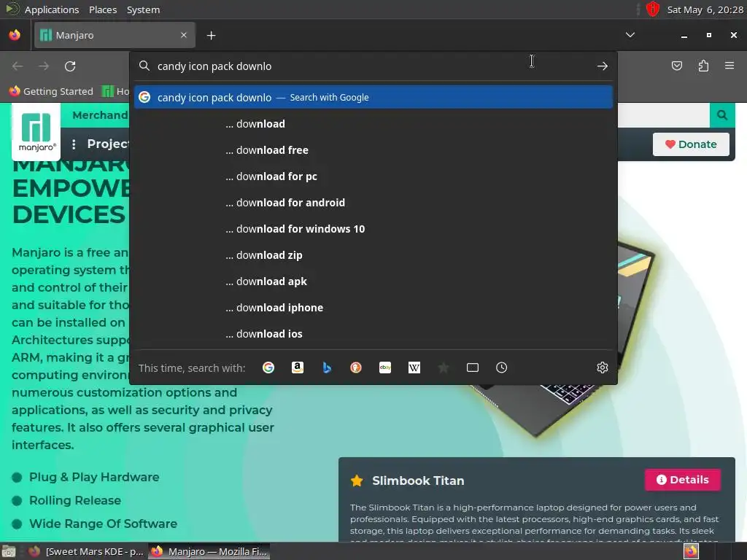747x560 pixels.
Task: Click show desktop icon in bottom panel
Action: (x=9, y=551)
